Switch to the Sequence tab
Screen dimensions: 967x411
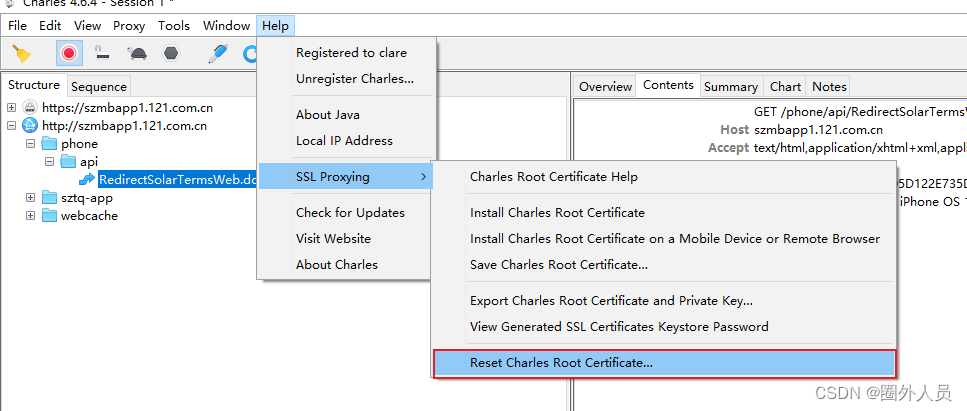(x=99, y=86)
